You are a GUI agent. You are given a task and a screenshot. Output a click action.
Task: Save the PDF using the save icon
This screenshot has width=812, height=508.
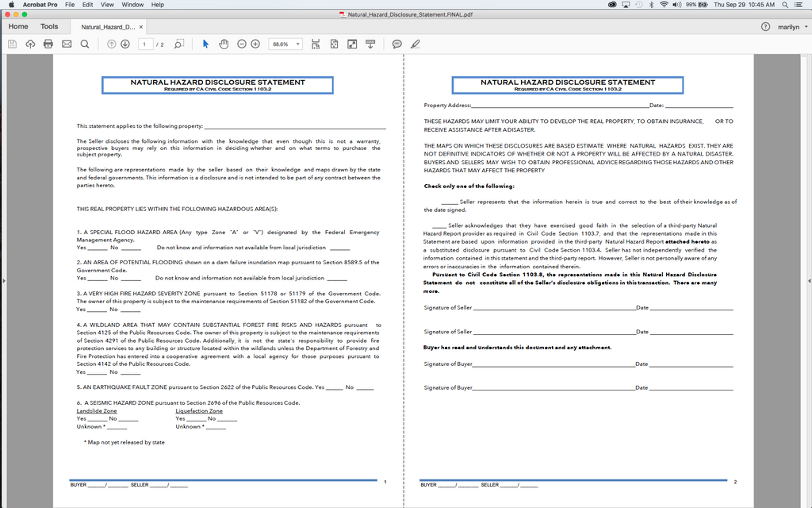point(12,44)
